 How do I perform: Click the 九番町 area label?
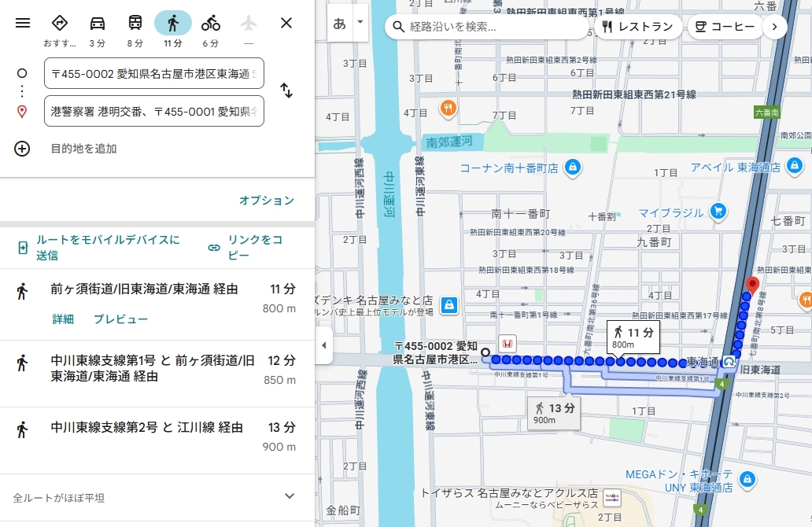tap(654, 241)
